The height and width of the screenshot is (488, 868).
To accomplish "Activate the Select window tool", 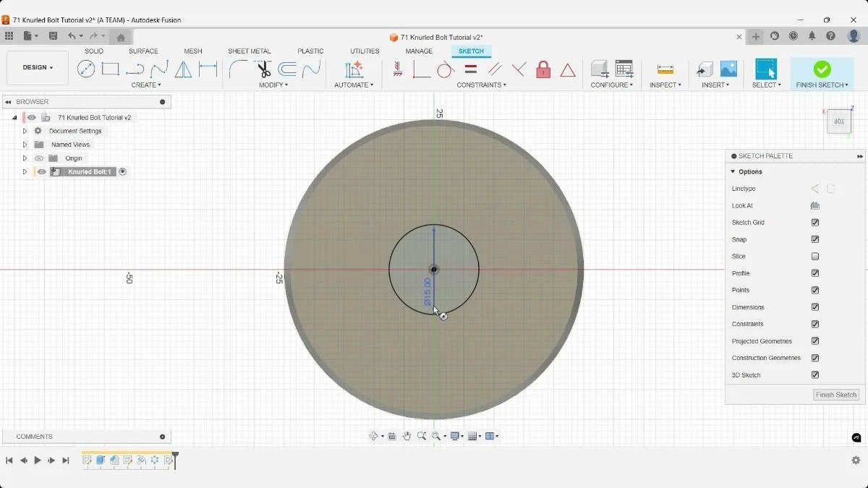I will pyautogui.click(x=766, y=69).
